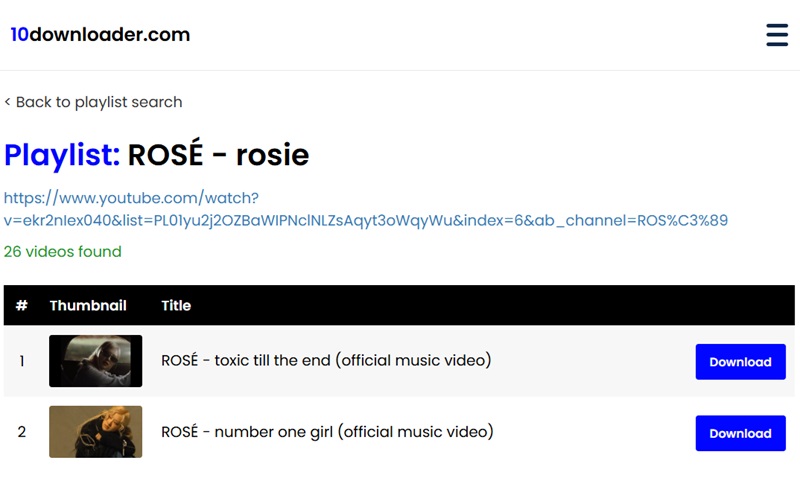Click the # column header
The width and height of the screenshot is (800, 479).
coord(21,305)
